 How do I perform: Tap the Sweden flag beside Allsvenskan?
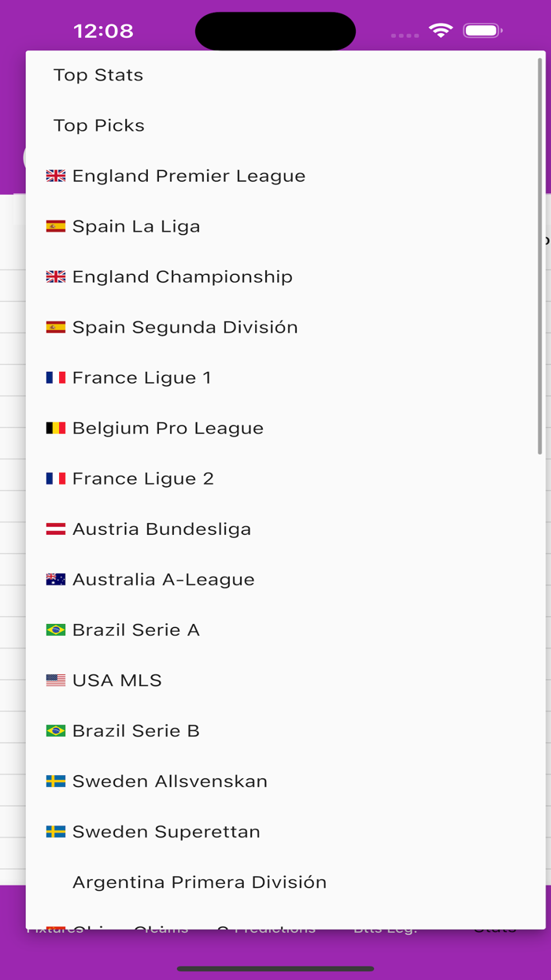click(55, 781)
